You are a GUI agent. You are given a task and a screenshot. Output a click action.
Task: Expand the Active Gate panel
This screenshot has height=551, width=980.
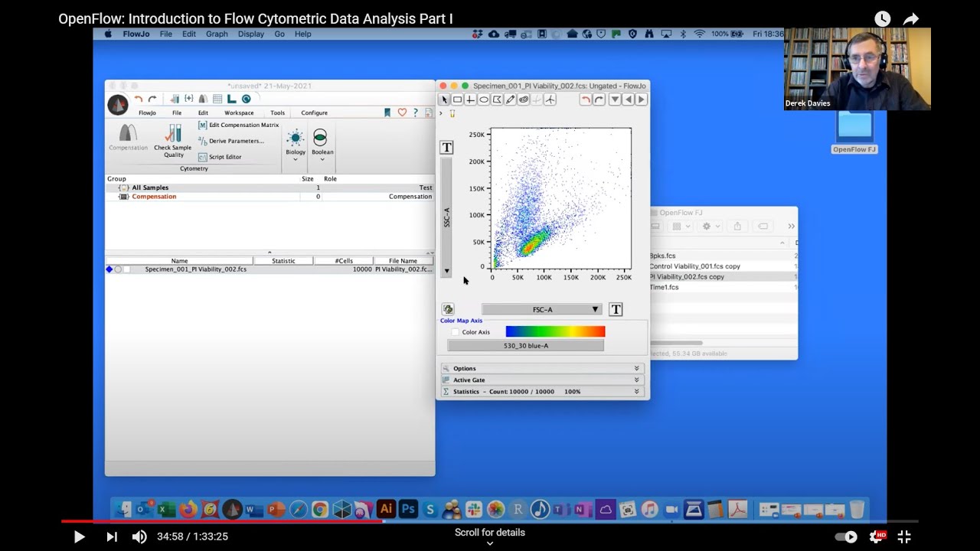pos(542,380)
